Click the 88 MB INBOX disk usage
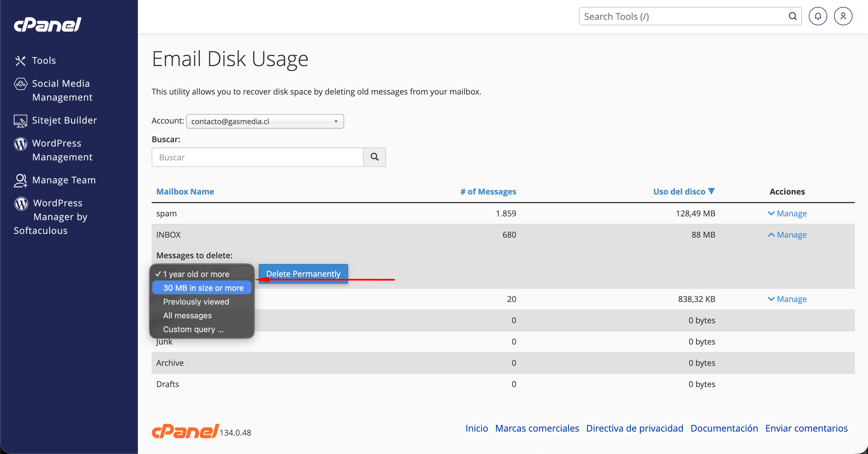 703,234
